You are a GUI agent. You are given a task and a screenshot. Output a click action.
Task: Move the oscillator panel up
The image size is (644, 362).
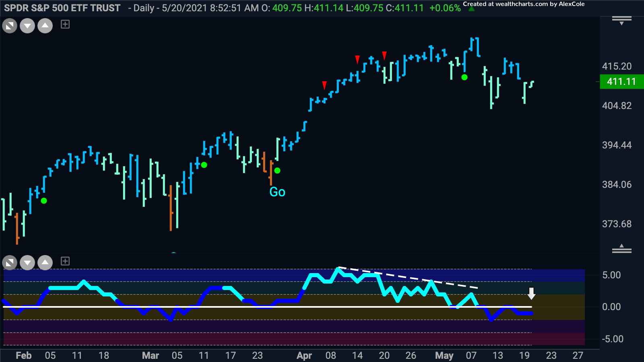(45, 263)
